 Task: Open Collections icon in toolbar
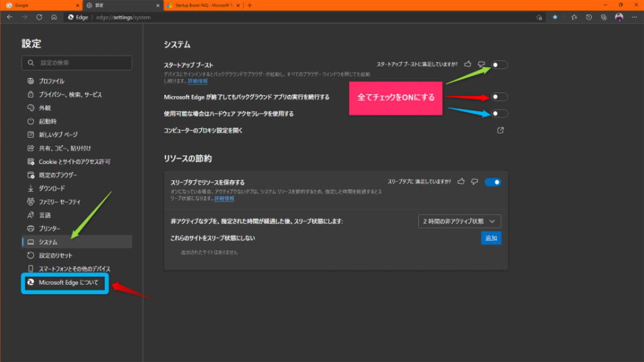click(603, 17)
